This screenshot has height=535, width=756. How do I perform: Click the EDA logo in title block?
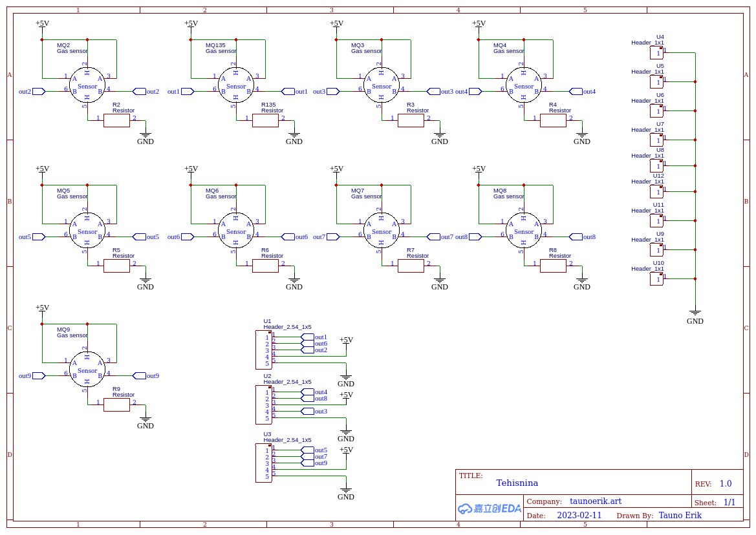point(490,509)
